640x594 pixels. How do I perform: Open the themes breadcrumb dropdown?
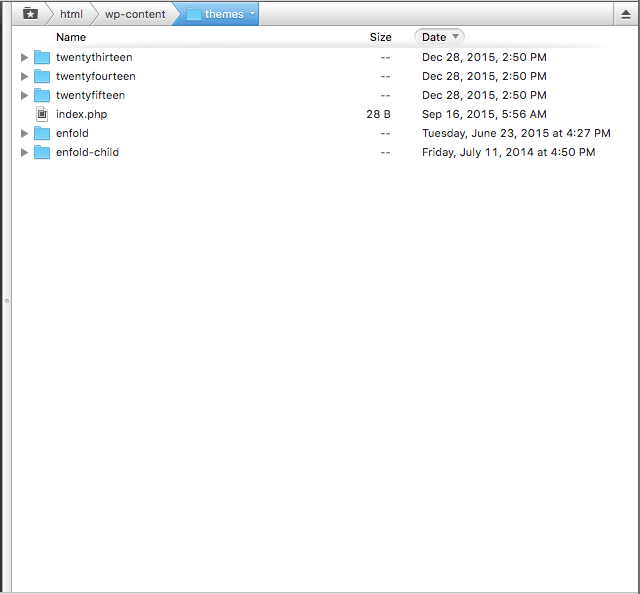[252, 13]
